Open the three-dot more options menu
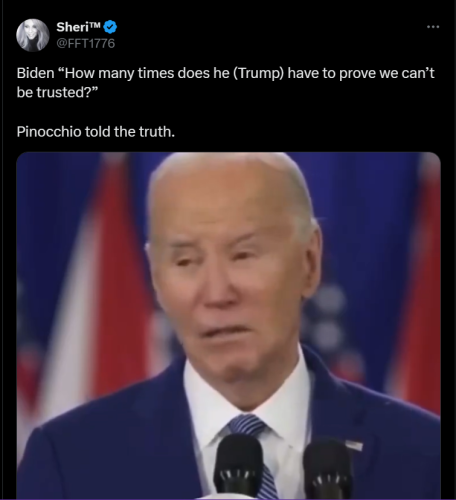This screenshot has height=500, width=456. tap(433, 27)
